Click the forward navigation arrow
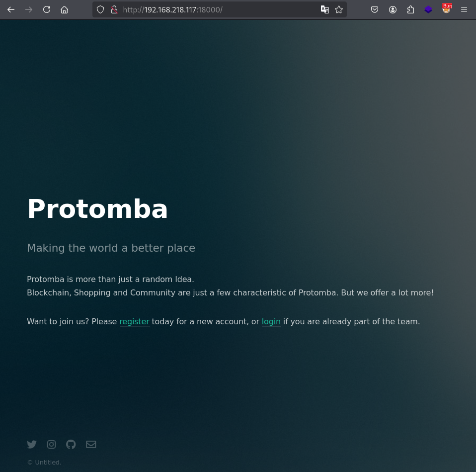 29,10
